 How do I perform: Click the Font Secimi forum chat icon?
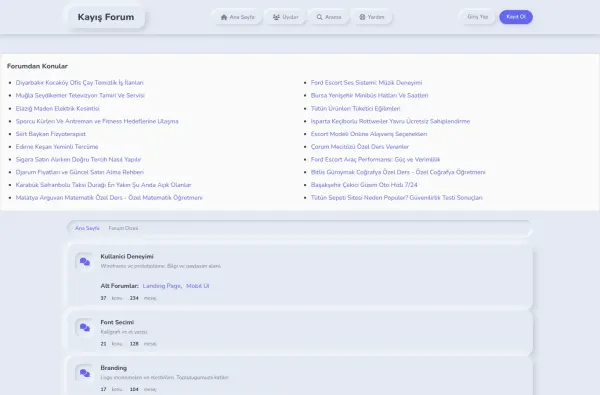pyautogui.click(x=85, y=328)
